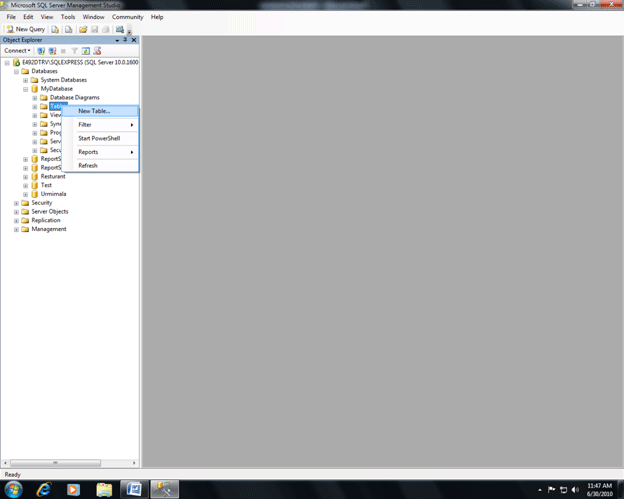Choose New Table... from the context menu
624x499 pixels.
pos(100,111)
